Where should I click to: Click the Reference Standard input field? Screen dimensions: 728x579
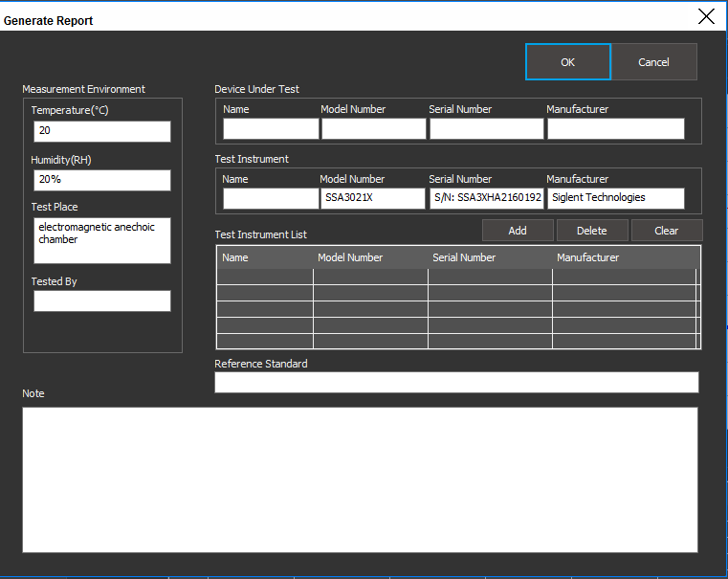click(x=456, y=382)
